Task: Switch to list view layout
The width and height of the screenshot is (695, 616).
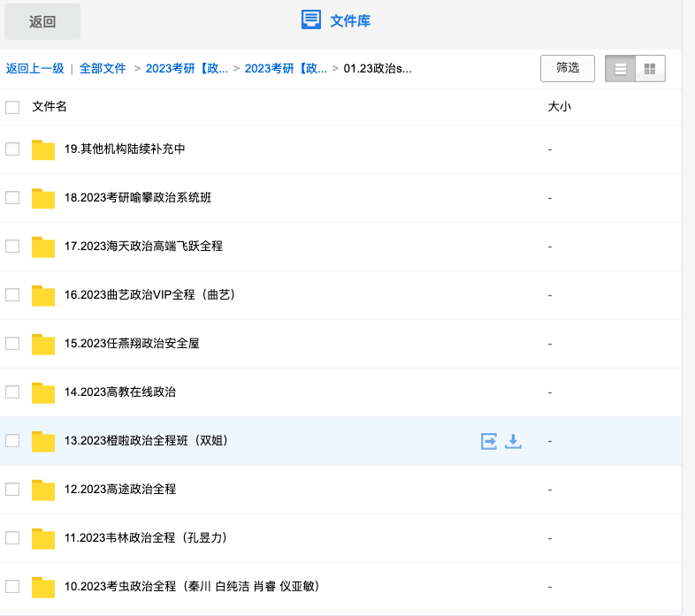Action: (x=620, y=69)
